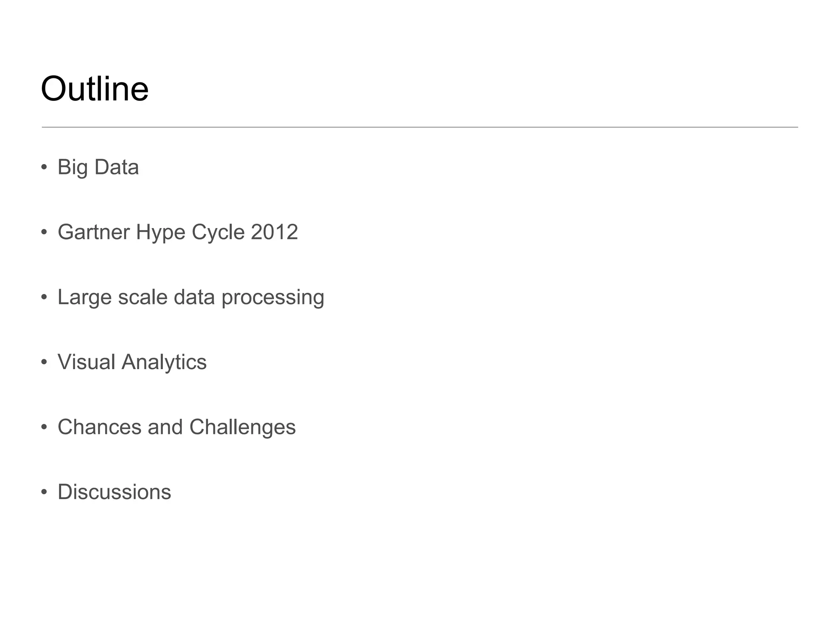Click the Gartner Hype Cycle 2012 line
Image resolution: width=840 pixels, height=630 pixels.
(x=178, y=232)
